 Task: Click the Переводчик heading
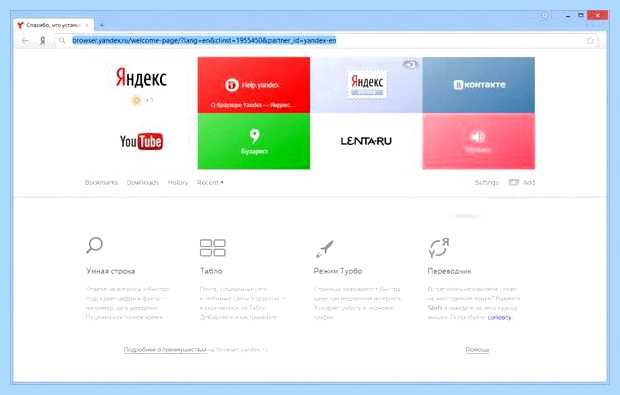449,271
